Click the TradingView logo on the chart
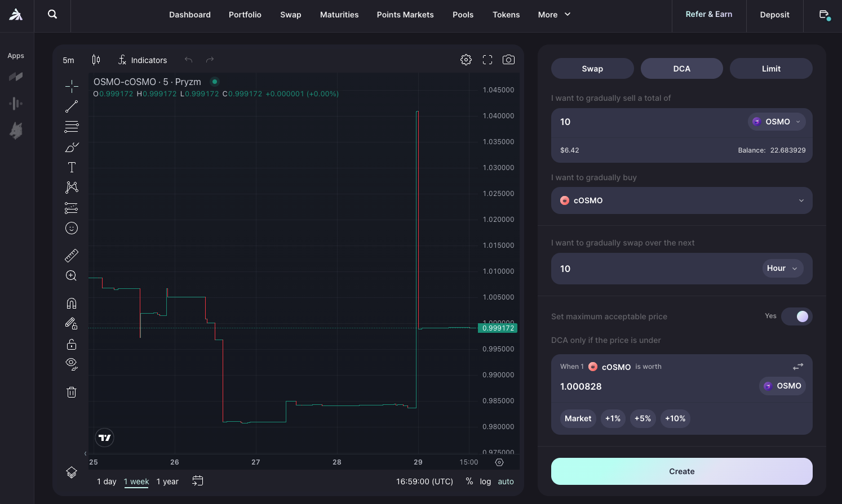The height and width of the screenshot is (504, 842). (105, 438)
